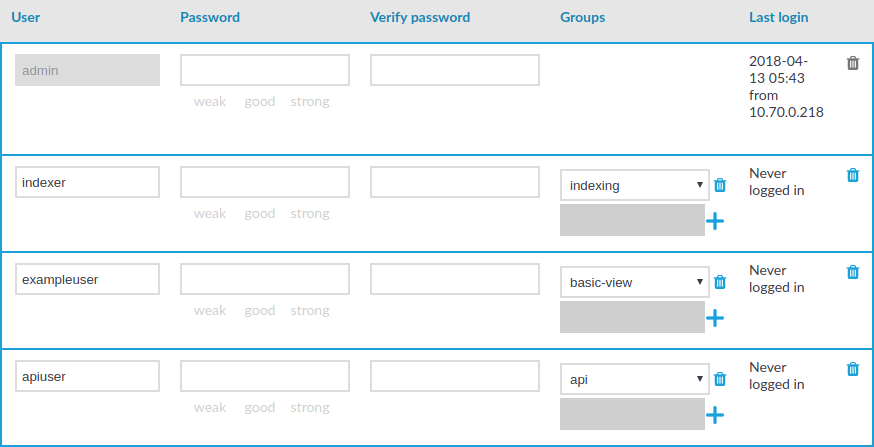The height and width of the screenshot is (447, 874).
Task: Open the api group dropdown
Action: (635, 379)
